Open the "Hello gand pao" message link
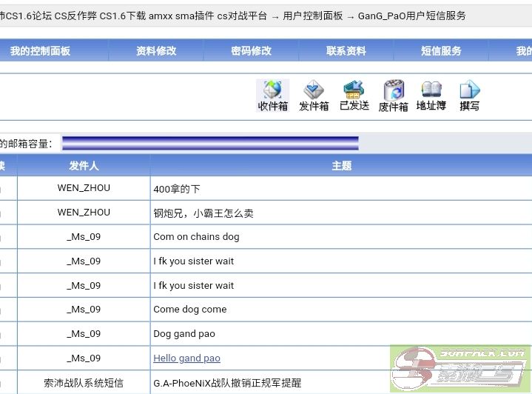 click(x=186, y=358)
